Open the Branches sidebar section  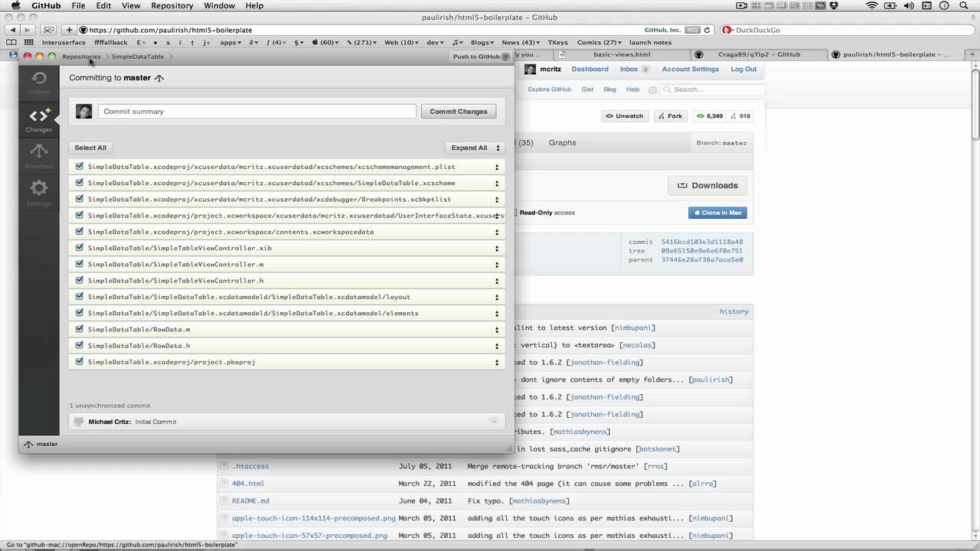pos(38,155)
